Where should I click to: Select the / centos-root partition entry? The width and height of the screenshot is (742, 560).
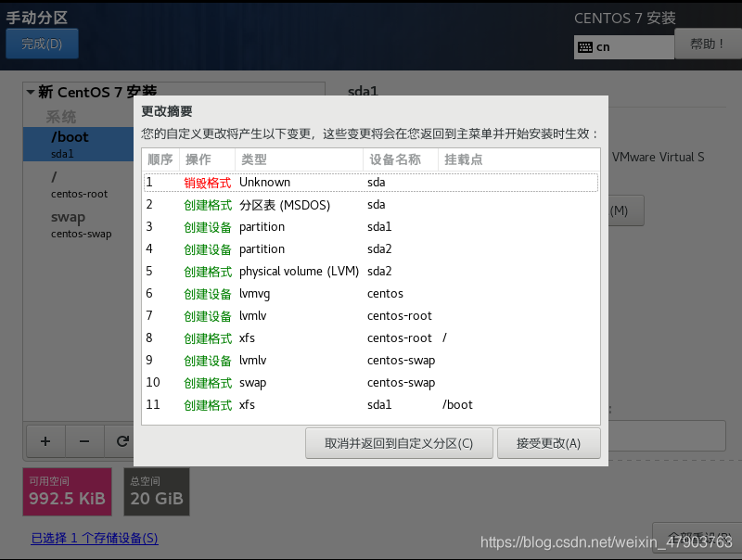tap(79, 185)
